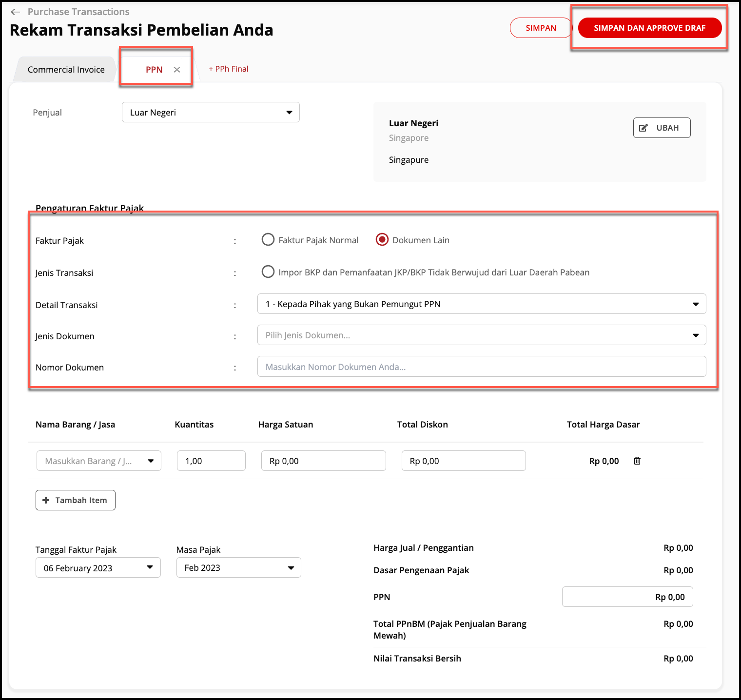
Task: Select the PPN tab
Action: (154, 70)
